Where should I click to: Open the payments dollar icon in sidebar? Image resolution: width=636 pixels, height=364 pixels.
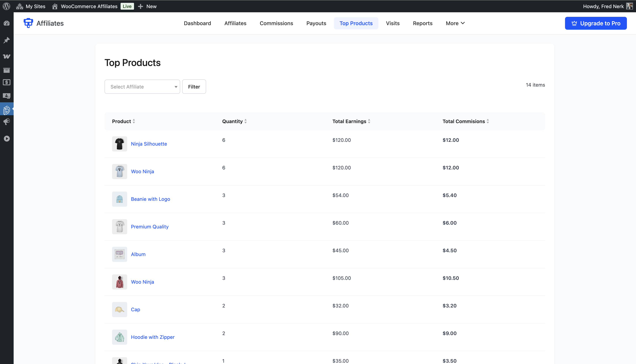coord(6,82)
